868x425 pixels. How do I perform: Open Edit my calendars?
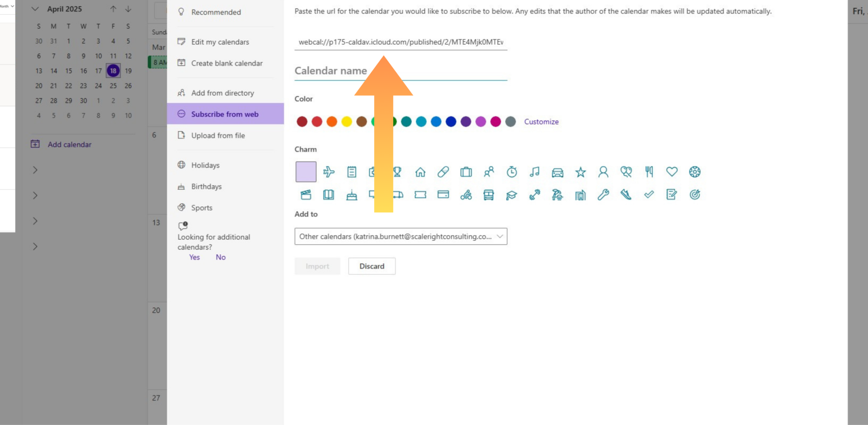pyautogui.click(x=225, y=42)
